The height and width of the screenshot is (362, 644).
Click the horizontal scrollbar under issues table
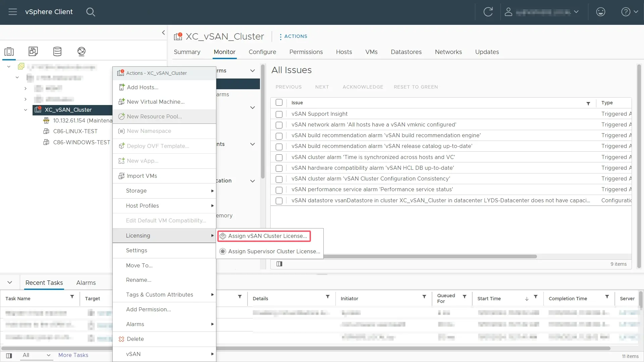tap(429, 256)
